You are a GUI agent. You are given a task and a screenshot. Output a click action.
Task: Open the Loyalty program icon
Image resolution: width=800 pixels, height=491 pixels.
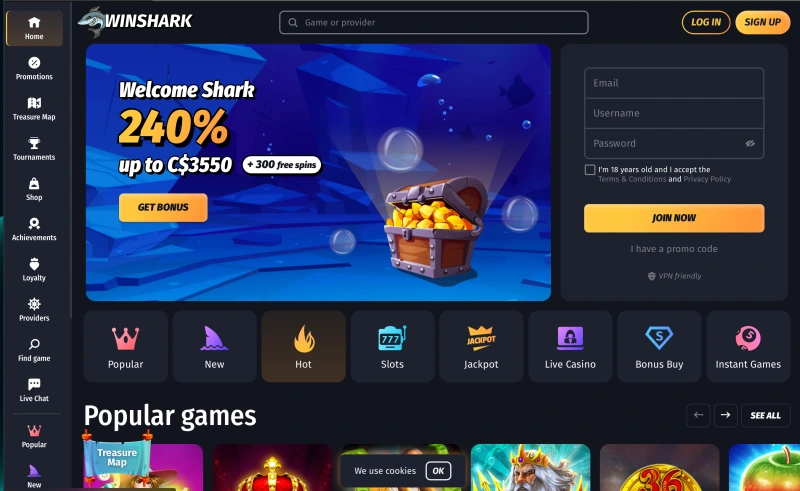coord(34,264)
